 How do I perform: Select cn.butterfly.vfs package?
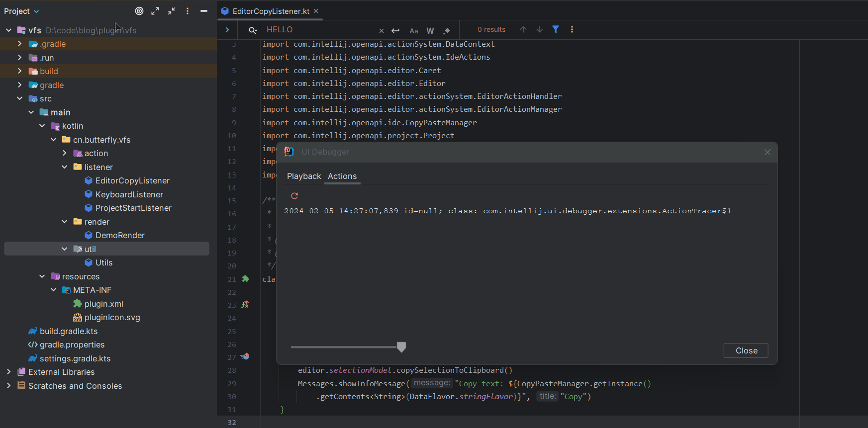click(101, 140)
